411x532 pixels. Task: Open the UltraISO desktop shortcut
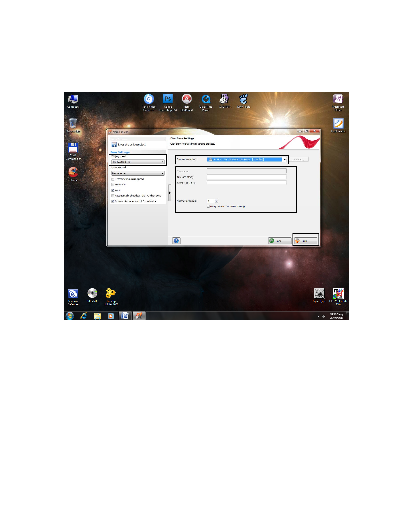coord(92,293)
